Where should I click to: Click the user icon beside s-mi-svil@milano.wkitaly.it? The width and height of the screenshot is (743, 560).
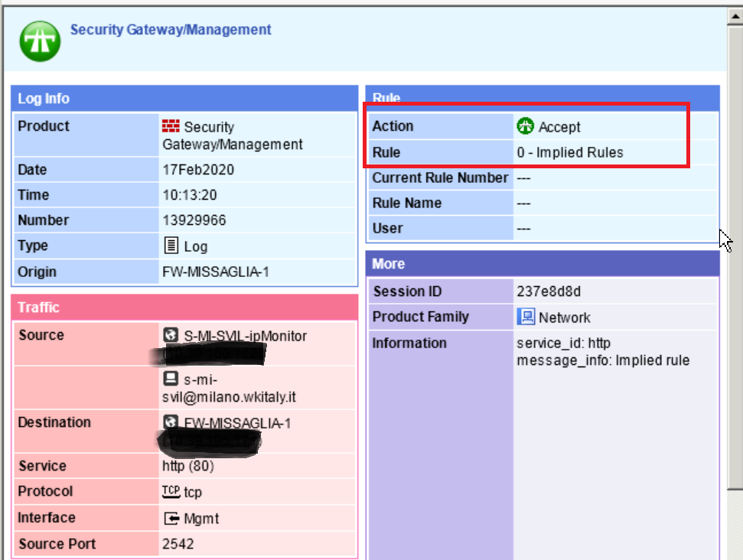(171, 379)
